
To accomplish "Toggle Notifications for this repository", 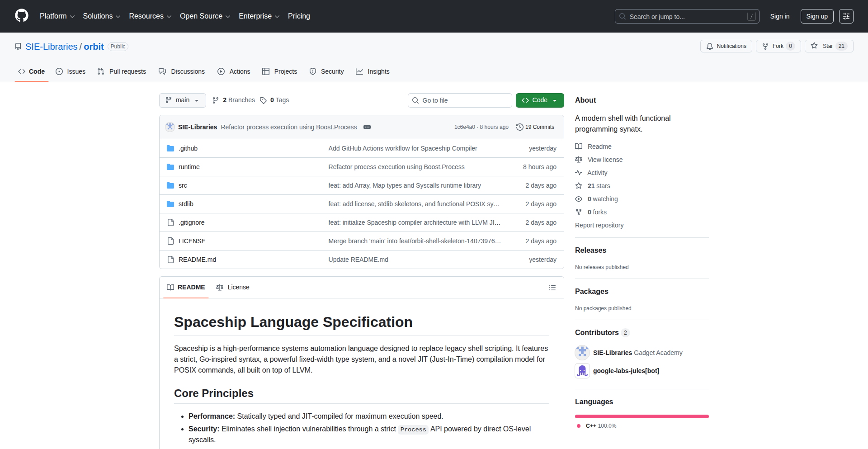I will point(726,46).
